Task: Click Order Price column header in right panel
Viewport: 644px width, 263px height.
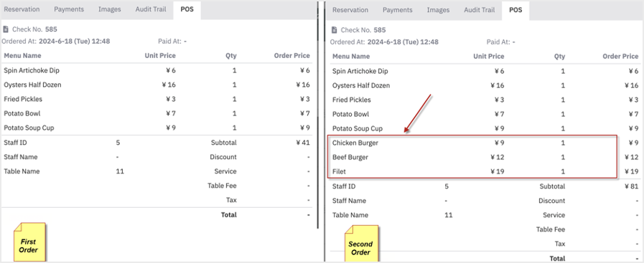Action: click(620, 57)
